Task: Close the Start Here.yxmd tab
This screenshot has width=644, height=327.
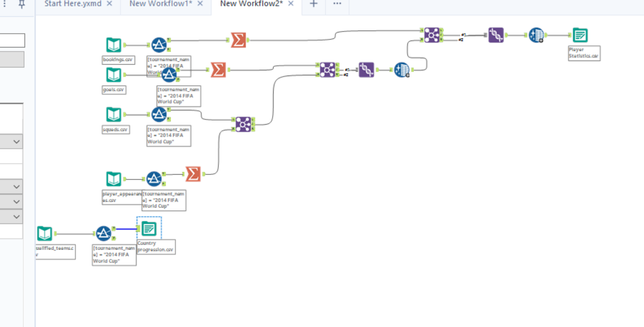Action: tap(109, 3)
